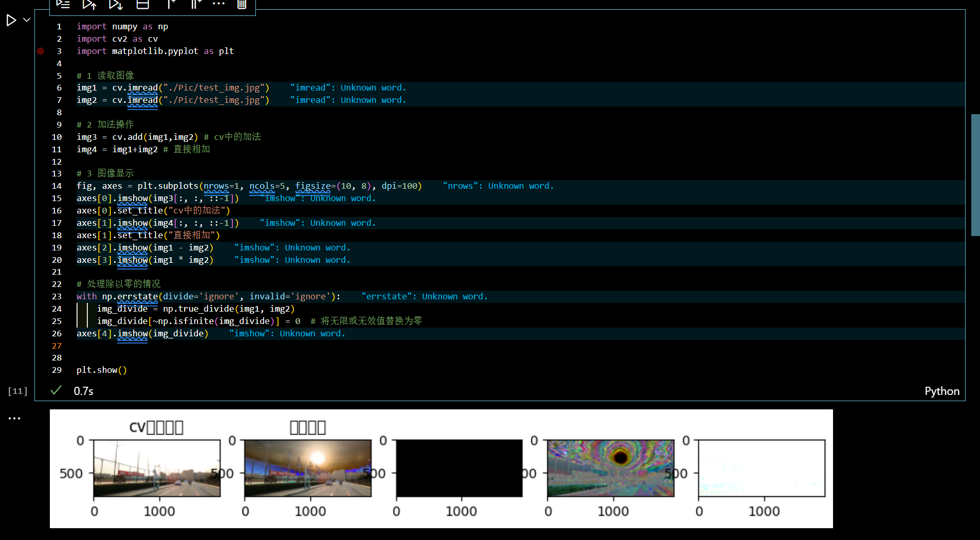Image resolution: width=980 pixels, height=540 pixels.
Task: Click the underlined errstate on line 23
Action: (x=137, y=297)
